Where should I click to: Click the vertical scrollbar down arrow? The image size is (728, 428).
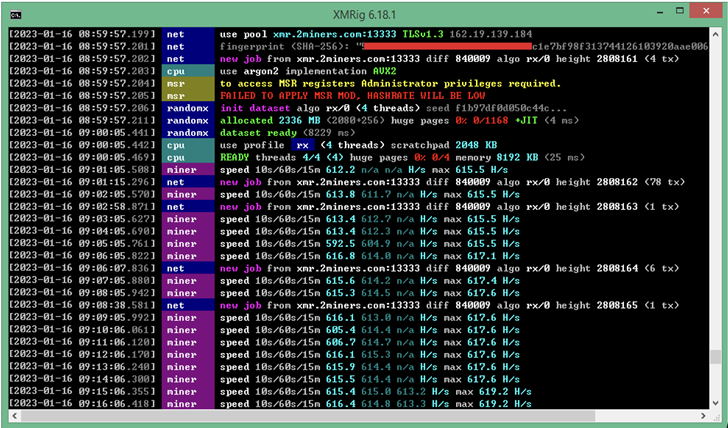coord(715,403)
